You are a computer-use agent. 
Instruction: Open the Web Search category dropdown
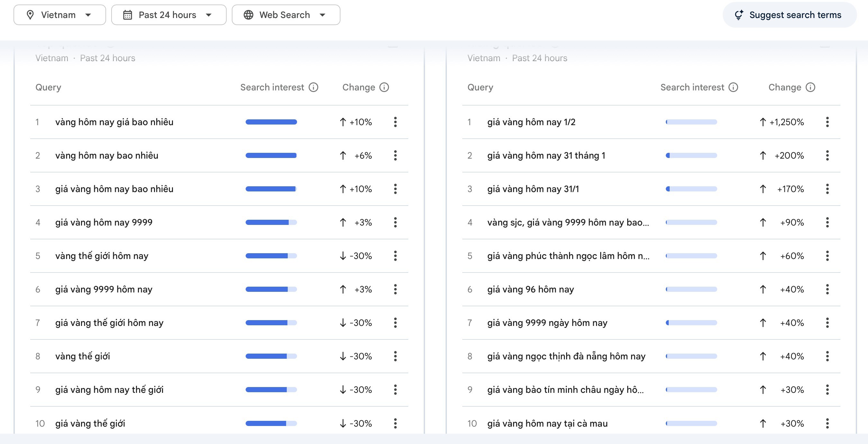pyautogui.click(x=286, y=14)
